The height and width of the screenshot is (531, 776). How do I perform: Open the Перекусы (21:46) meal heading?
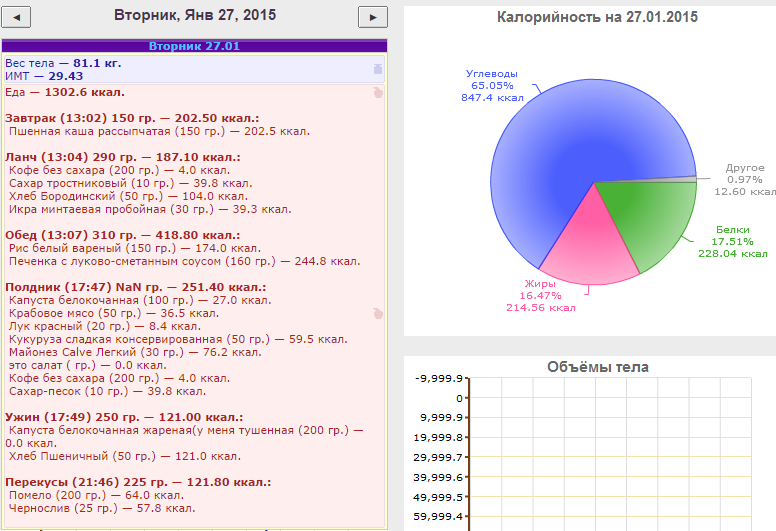[x=138, y=482]
